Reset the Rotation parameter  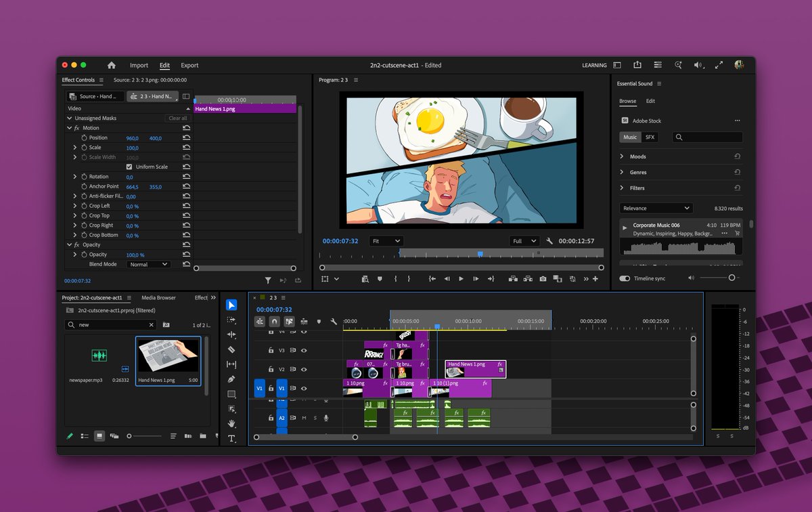click(x=186, y=177)
